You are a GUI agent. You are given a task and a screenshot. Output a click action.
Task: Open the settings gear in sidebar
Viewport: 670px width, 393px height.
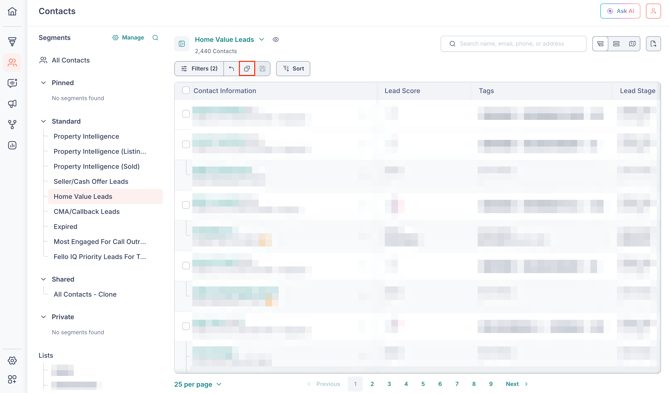(x=12, y=361)
